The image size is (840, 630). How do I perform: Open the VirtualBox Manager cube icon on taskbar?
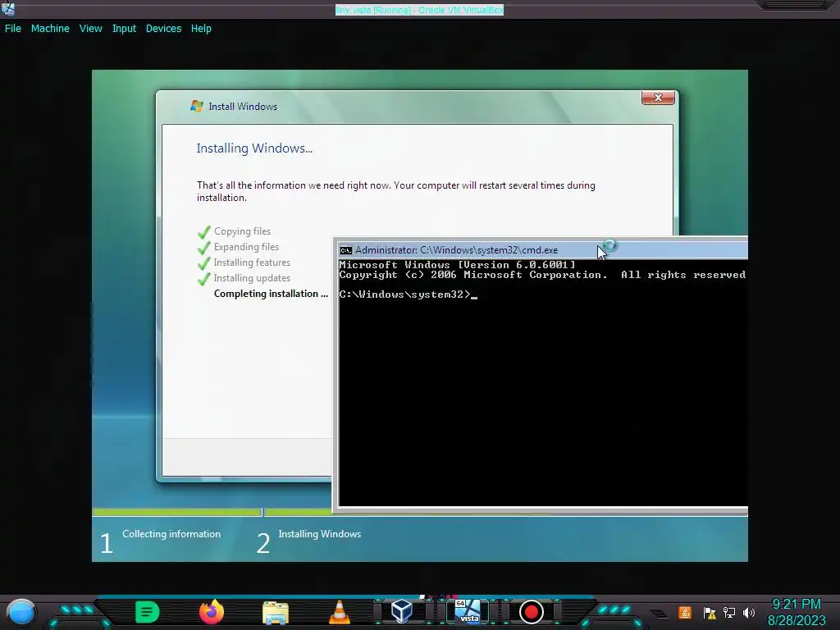coord(401,611)
